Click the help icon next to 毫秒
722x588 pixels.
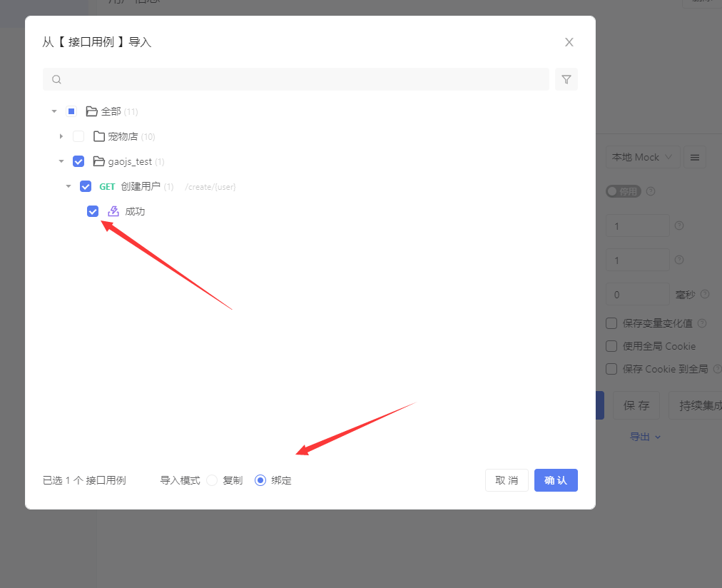point(704,294)
